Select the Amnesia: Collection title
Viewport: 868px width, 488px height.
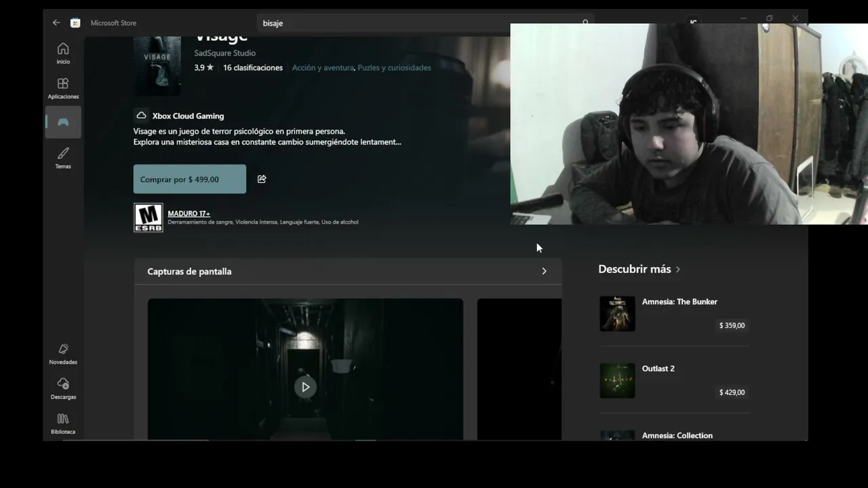tap(677, 435)
